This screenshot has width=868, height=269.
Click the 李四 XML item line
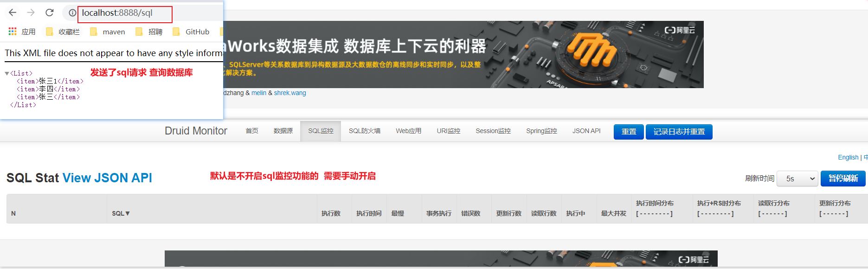(48, 89)
